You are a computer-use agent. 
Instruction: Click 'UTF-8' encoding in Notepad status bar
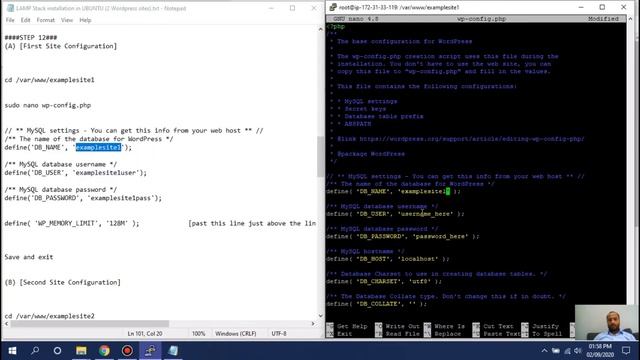tap(279, 333)
